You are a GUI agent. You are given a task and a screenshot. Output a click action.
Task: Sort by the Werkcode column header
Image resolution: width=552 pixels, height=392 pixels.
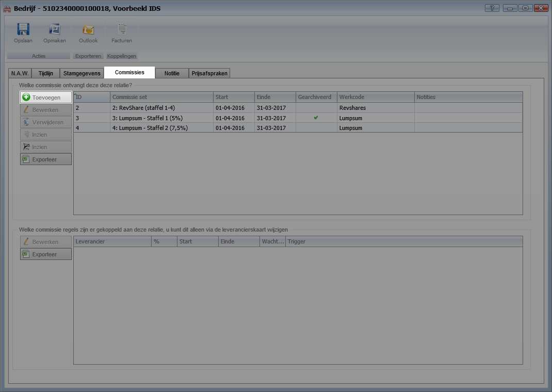[x=375, y=97]
